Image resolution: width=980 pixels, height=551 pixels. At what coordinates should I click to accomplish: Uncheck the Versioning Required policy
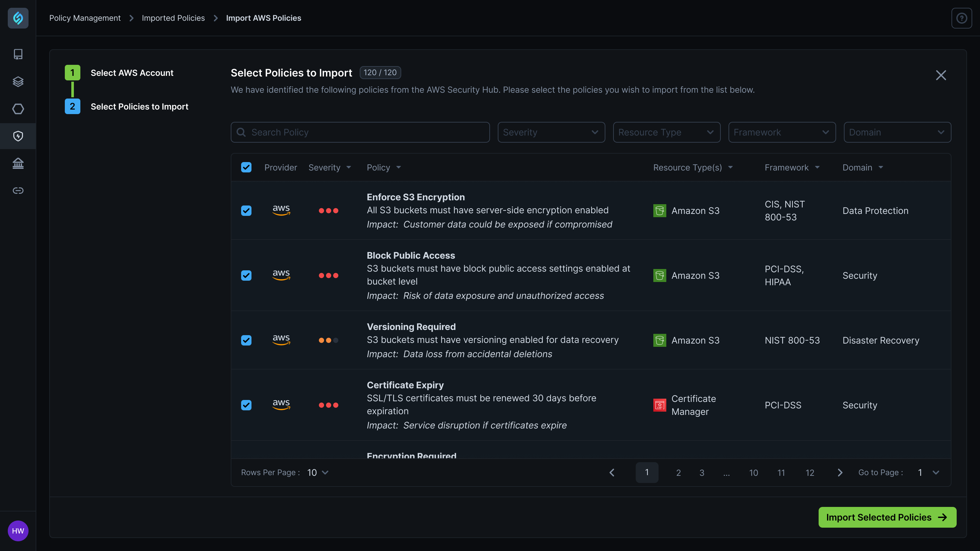coord(246,340)
